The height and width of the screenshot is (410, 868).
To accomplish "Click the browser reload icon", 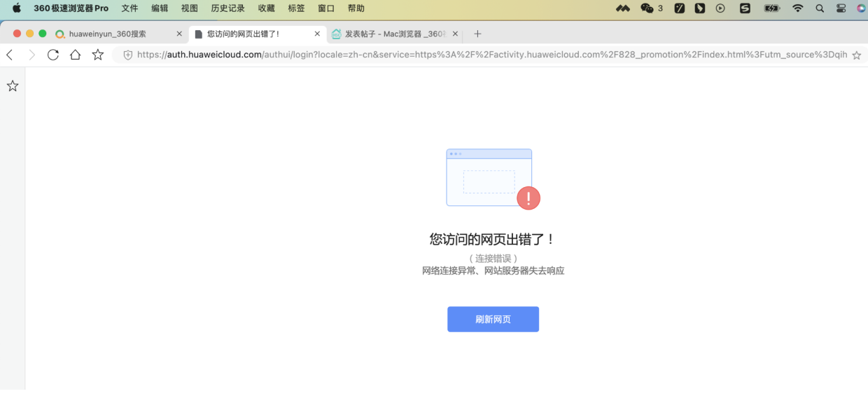I will pyautogui.click(x=53, y=54).
